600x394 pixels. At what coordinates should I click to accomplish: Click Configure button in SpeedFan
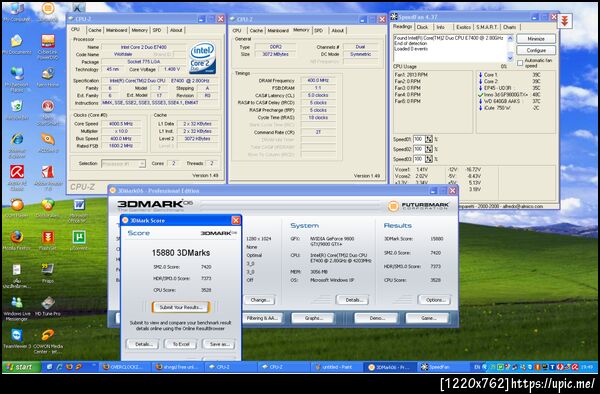536,50
